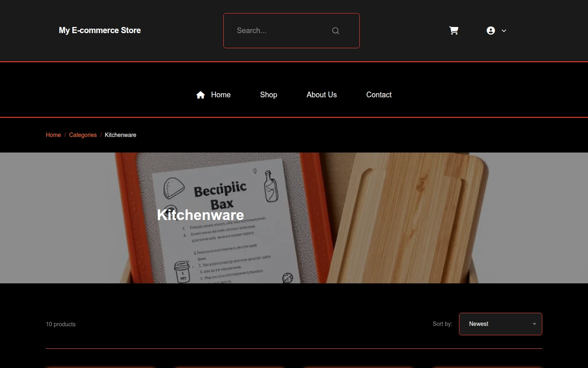Open the Shop menu item
The image size is (588, 368).
(269, 95)
